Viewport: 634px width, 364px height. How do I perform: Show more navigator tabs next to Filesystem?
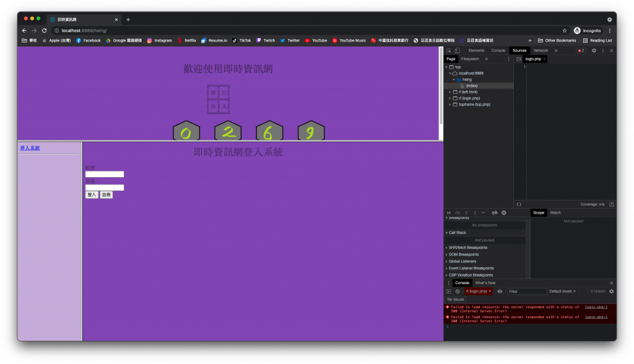[487, 59]
